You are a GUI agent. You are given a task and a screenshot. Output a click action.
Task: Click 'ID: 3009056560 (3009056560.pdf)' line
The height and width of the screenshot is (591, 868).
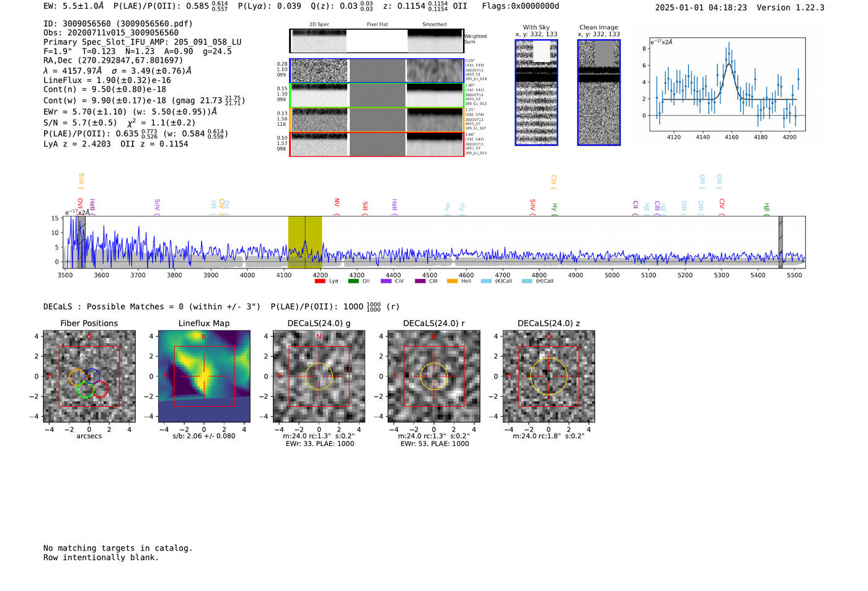pos(118,24)
